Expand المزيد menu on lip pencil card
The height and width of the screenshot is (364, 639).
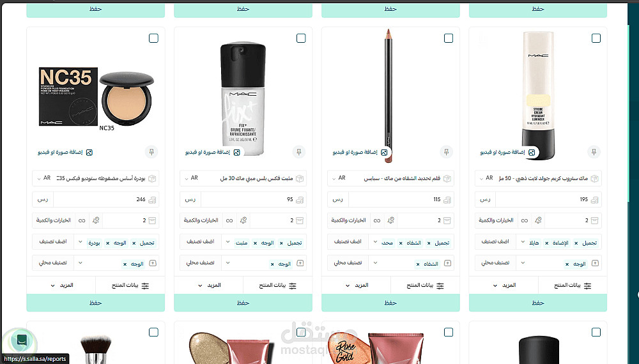coord(356,285)
